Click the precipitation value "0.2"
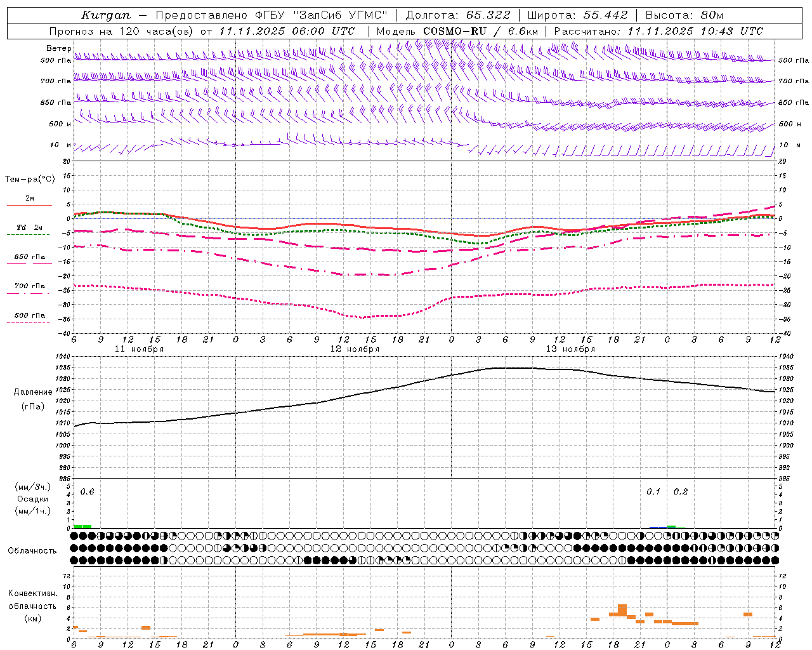 point(680,492)
